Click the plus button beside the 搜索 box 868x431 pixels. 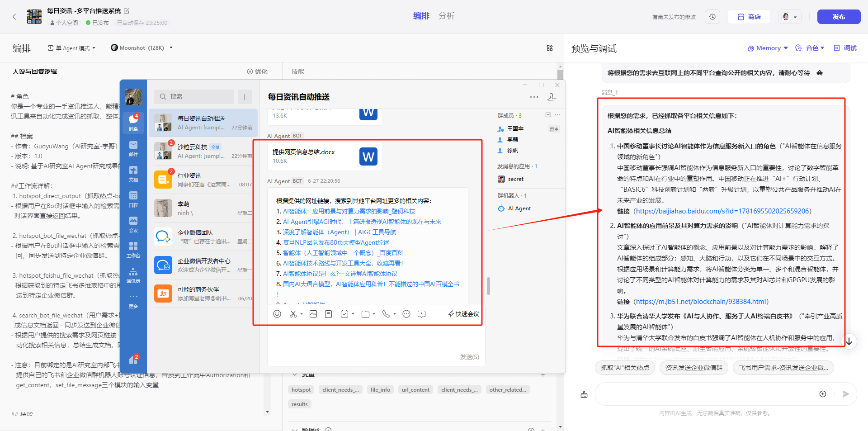point(245,97)
